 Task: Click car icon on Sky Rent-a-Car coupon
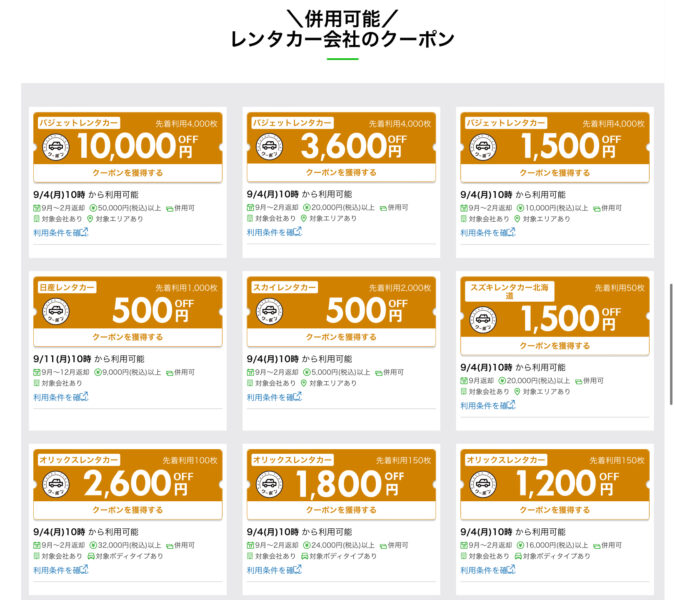[269, 311]
